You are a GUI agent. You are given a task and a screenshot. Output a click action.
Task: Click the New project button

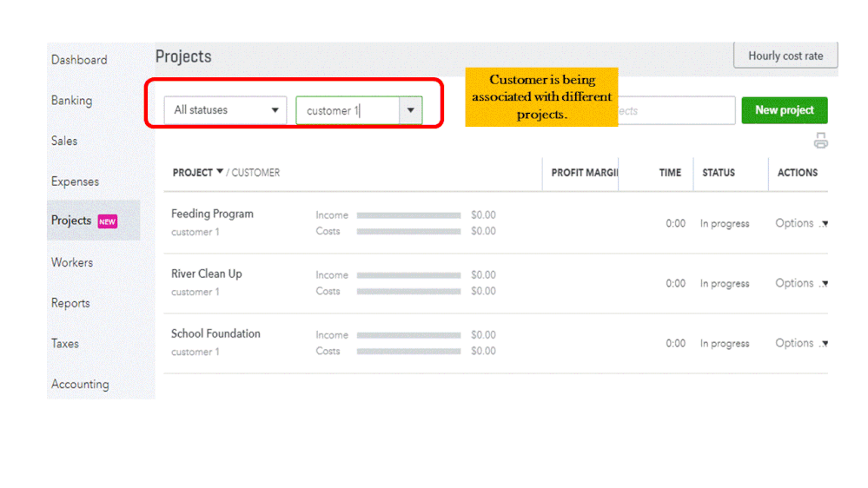pos(785,110)
